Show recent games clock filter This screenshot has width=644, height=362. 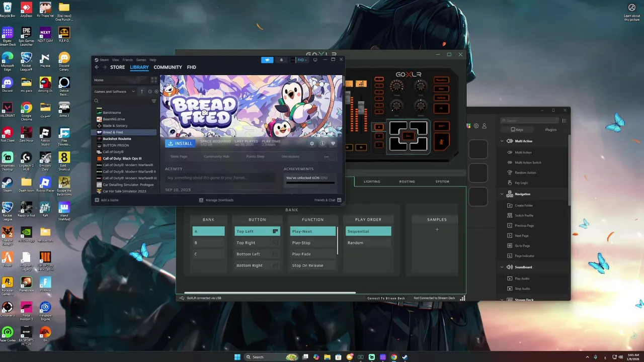point(150,92)
